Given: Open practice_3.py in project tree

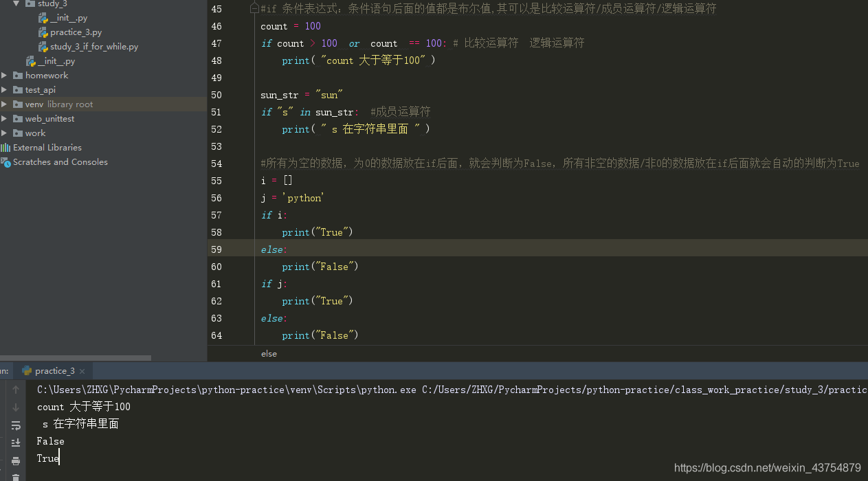Looking at the screenshot, I should 76,32.
